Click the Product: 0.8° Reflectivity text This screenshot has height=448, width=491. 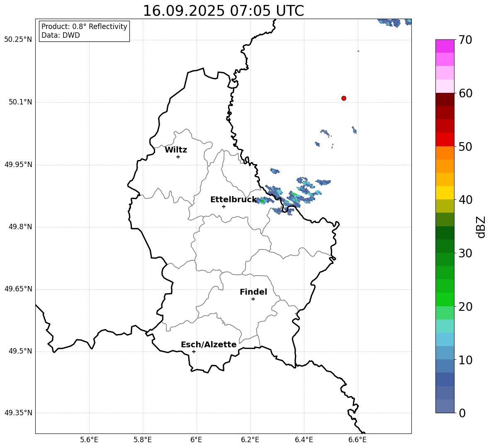click(x=84, y=27)
